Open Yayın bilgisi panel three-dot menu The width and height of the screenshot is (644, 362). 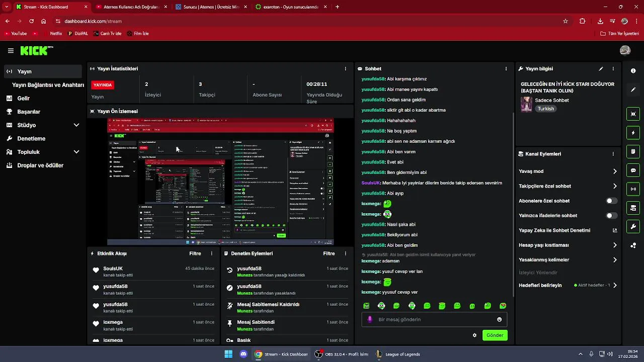613,68
